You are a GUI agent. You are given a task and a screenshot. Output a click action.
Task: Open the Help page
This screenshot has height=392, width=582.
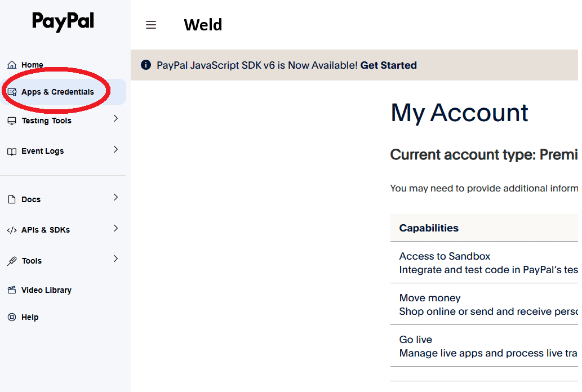[x=30, y=317]
